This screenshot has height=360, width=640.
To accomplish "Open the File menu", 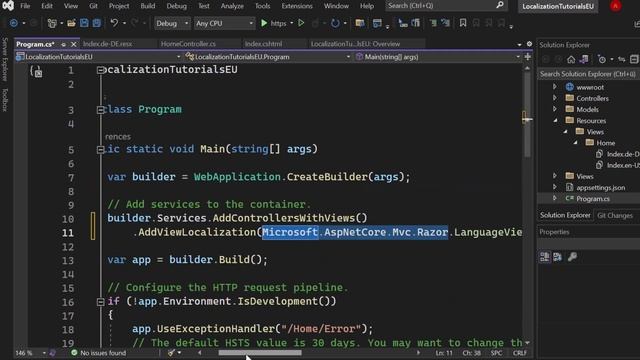I will pyautogui.click(x=25, y=6).
